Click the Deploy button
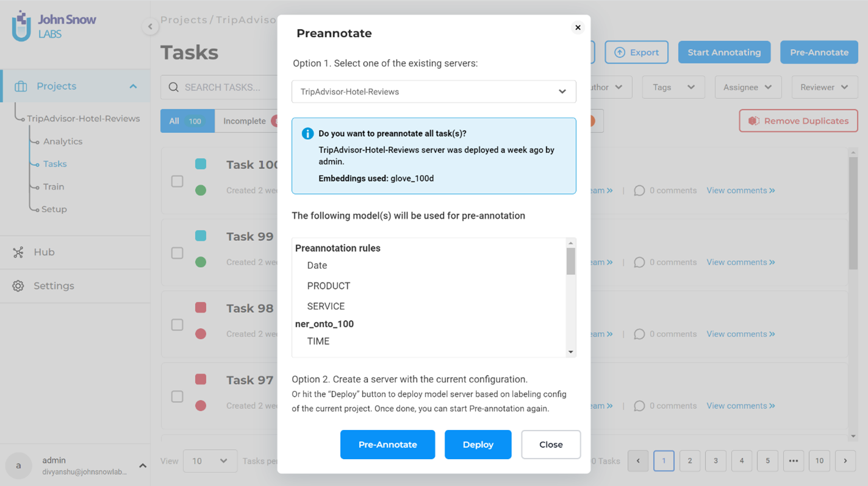The image size is (868, 486). 478,445
